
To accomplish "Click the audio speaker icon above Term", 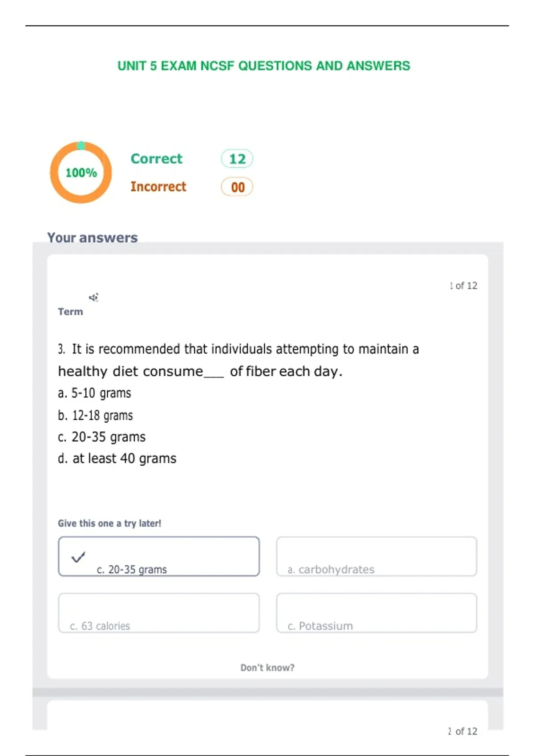I will coord(93,298).
